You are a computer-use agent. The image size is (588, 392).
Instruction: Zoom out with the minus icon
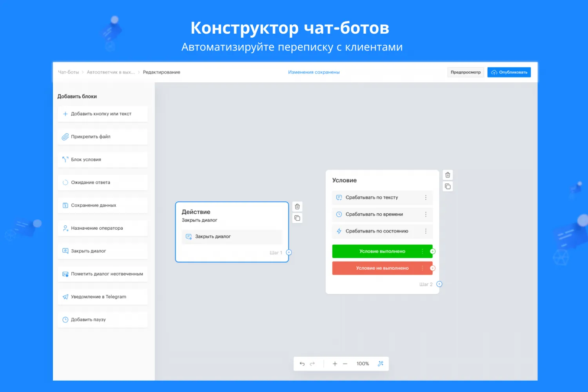tap(345, 364)
